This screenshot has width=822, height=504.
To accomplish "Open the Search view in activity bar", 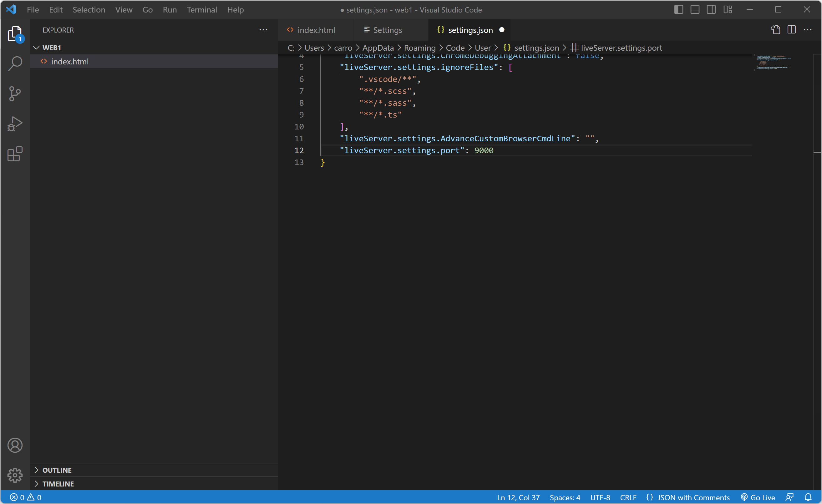I will (x=15, y=63).
